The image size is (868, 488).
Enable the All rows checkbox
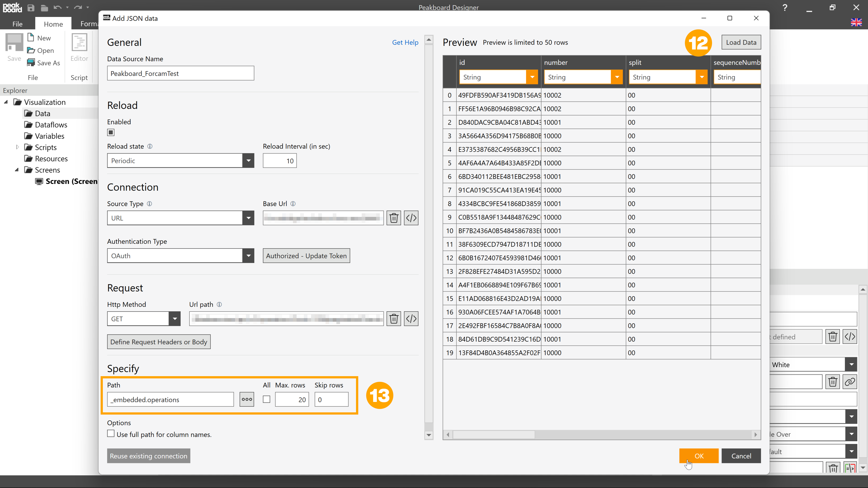[267, 399]
